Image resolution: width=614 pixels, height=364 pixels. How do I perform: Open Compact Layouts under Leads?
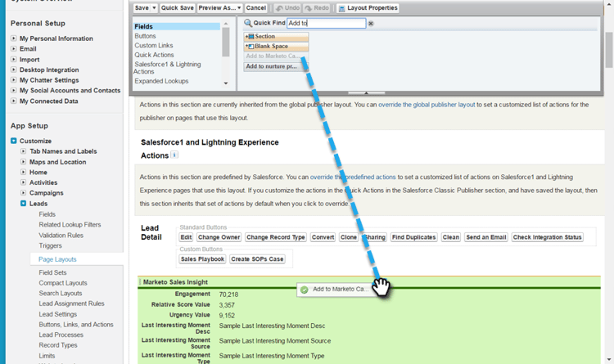[63, 283]
